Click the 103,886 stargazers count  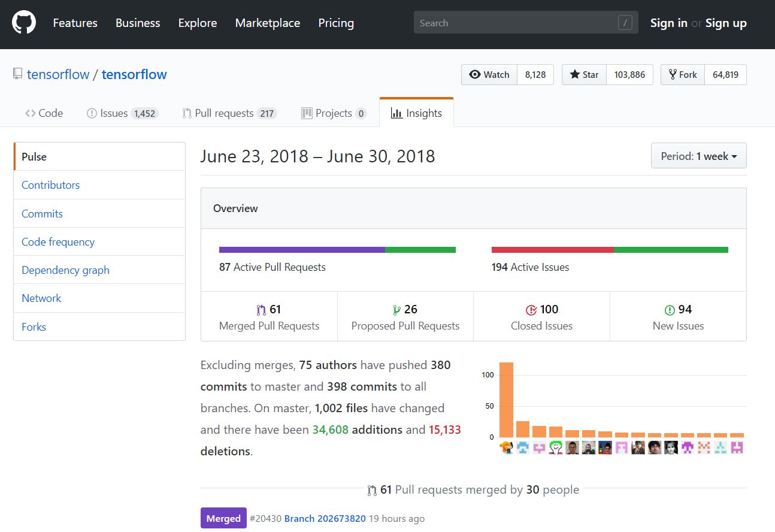629,74
